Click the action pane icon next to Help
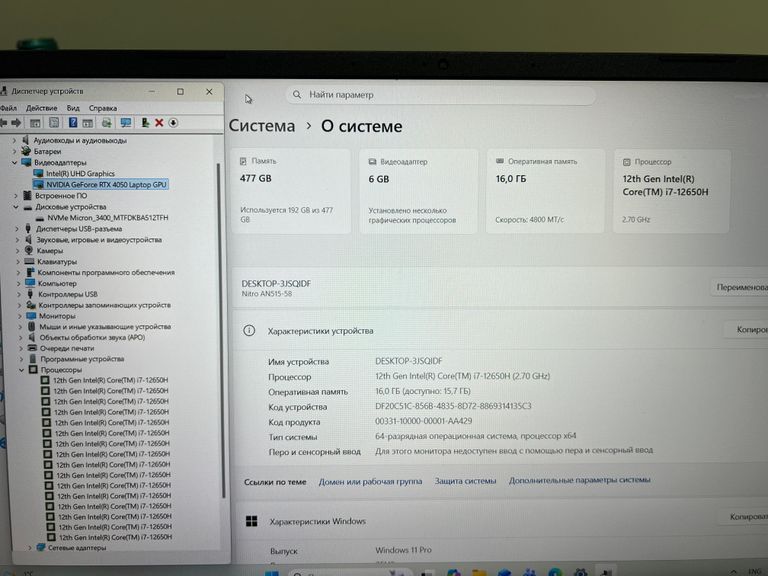 [x=88, y=123]
